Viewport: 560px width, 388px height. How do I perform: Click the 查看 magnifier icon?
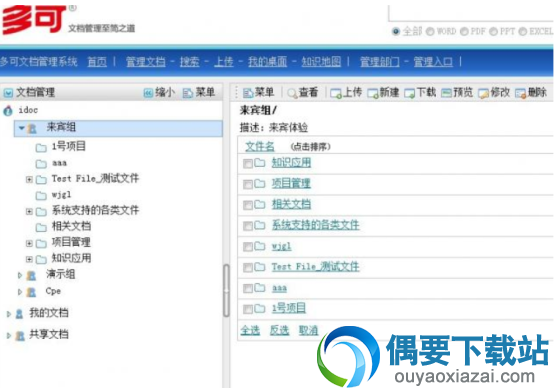click(292, 93)
